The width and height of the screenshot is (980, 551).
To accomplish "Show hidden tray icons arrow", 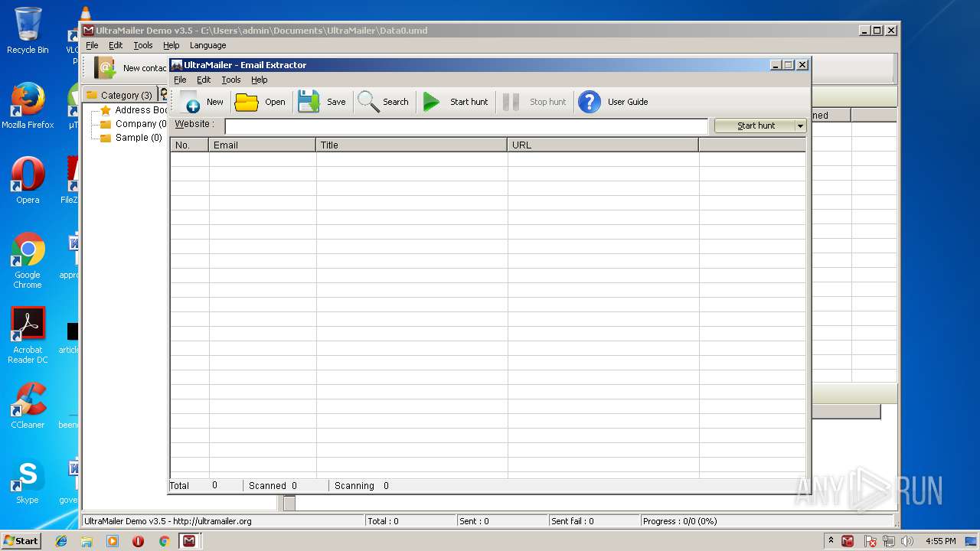I will 831,541.
